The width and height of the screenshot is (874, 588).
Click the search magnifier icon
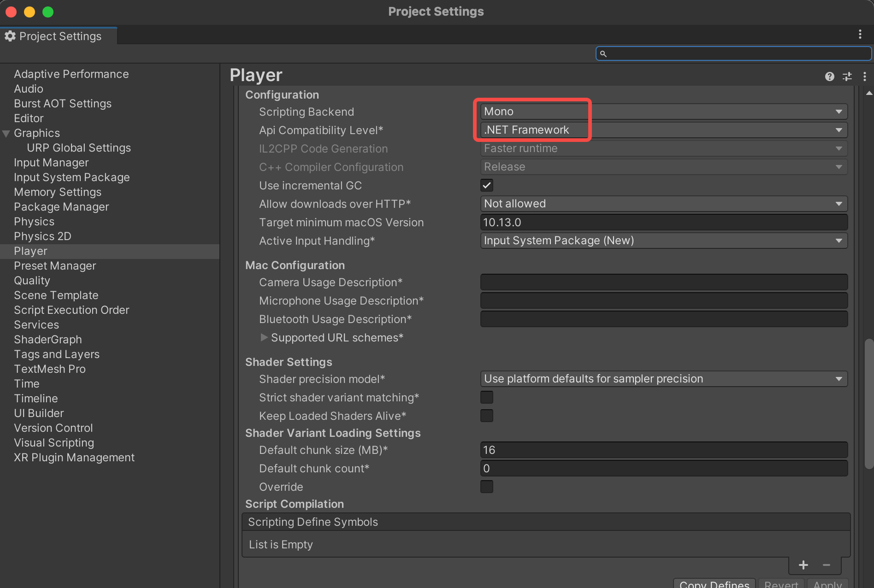pos(603,53)
